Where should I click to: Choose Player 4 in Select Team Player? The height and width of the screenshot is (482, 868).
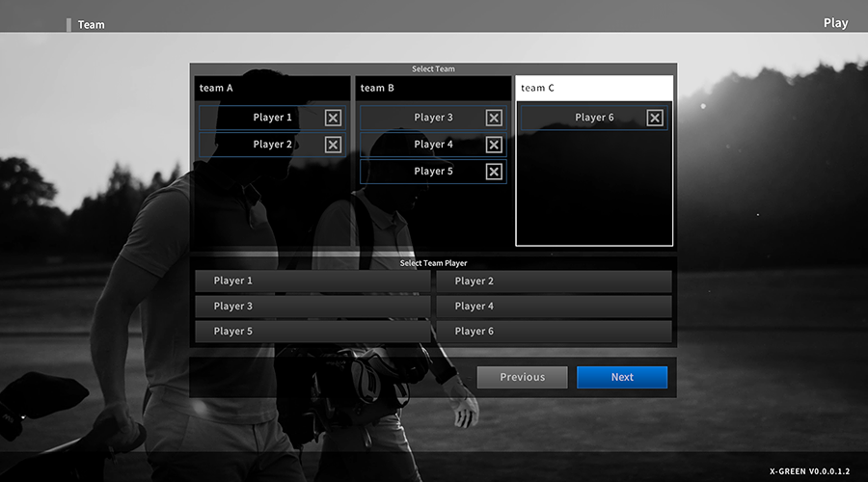click(554, 306)
